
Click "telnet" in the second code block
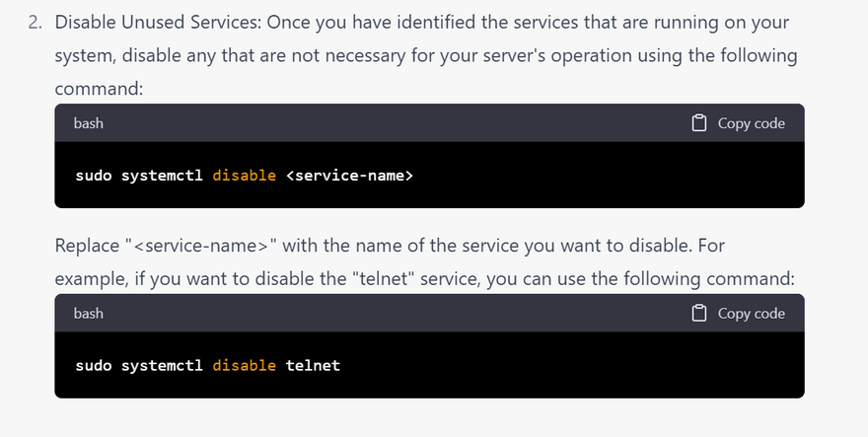pos(313,365)
